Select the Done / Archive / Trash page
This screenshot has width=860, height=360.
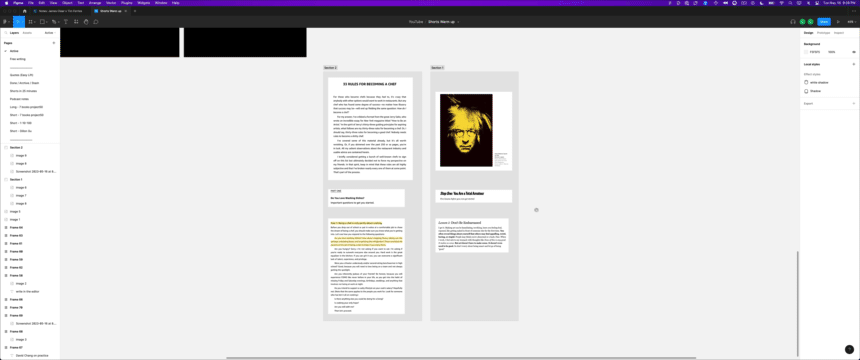tap(23, 83)
